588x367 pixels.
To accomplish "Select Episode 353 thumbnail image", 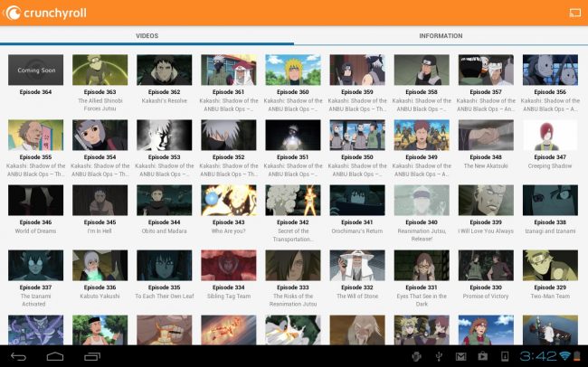I will click(x=165, y=135).
